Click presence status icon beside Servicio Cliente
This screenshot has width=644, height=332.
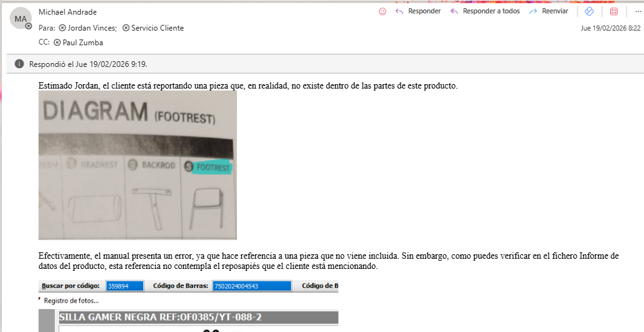pyautogui.click(x=126, y=28)
